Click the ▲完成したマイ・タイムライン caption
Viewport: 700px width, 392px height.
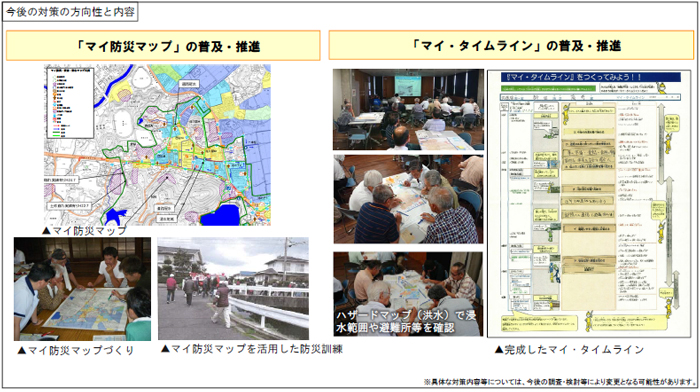[569, 350]
